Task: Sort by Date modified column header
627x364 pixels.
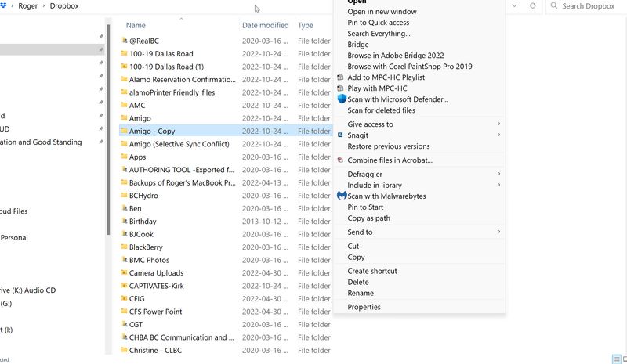Action: click(x=265, y=25)
